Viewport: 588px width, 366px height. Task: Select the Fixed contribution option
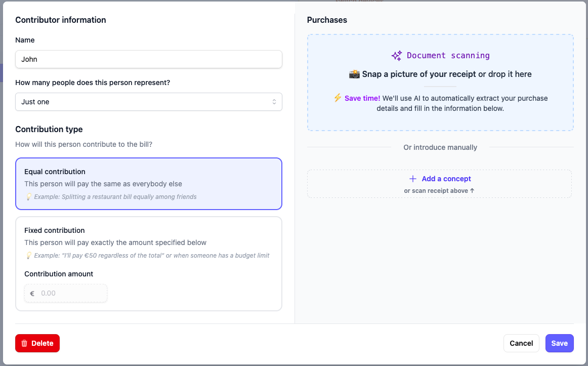[149, 238]
